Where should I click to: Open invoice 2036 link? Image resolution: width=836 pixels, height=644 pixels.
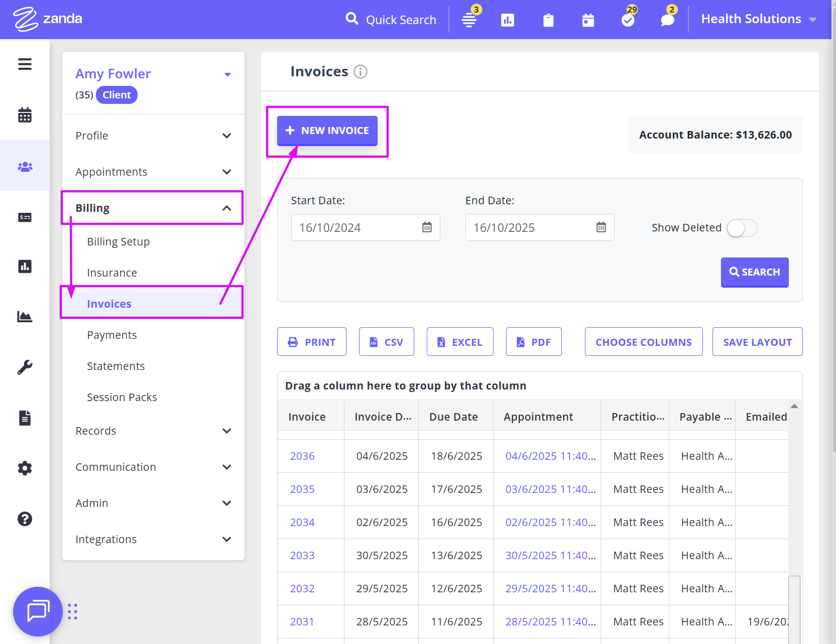coord(302,456)
